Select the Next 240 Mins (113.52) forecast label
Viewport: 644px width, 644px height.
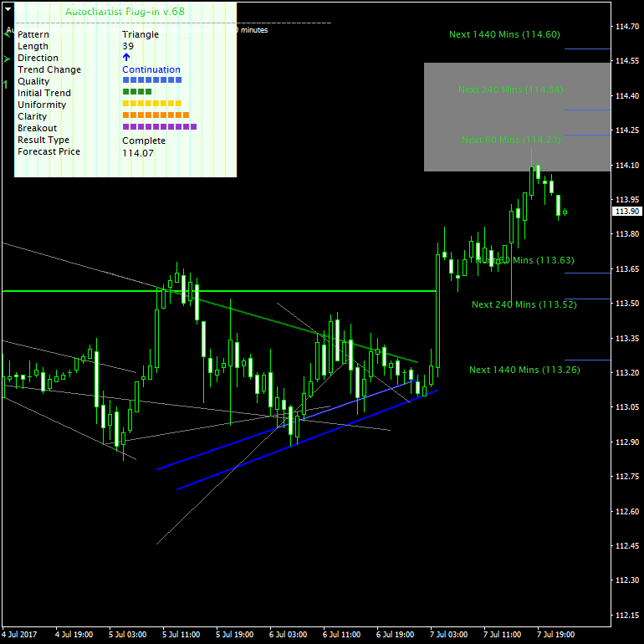tap(524, 304)
